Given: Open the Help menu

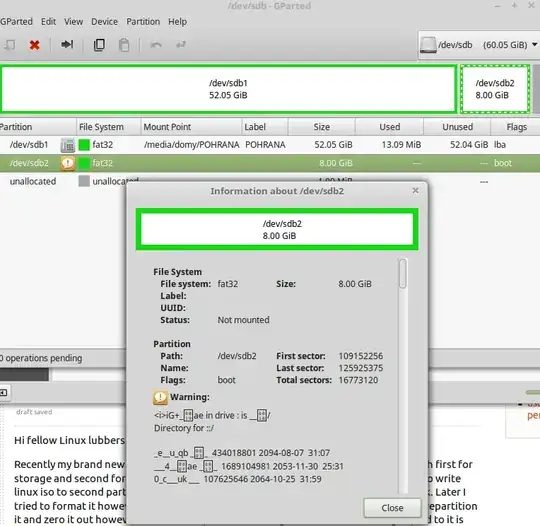Looking at the screenshot, I should [177, 22].
